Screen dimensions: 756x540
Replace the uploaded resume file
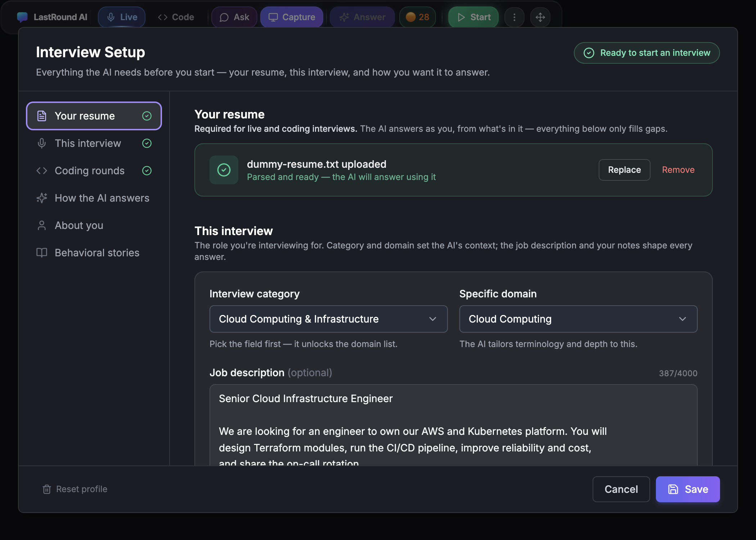coord(624,170)
